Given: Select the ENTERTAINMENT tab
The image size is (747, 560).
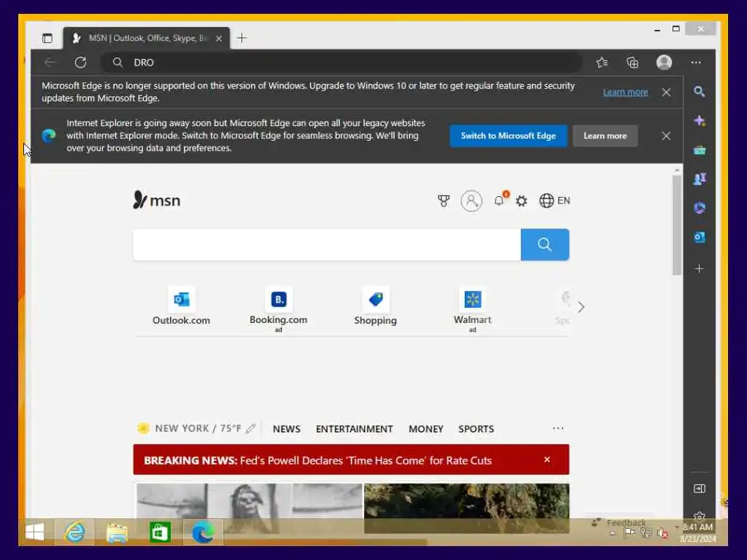Looking at the screenshot, I should pos(355,429).
